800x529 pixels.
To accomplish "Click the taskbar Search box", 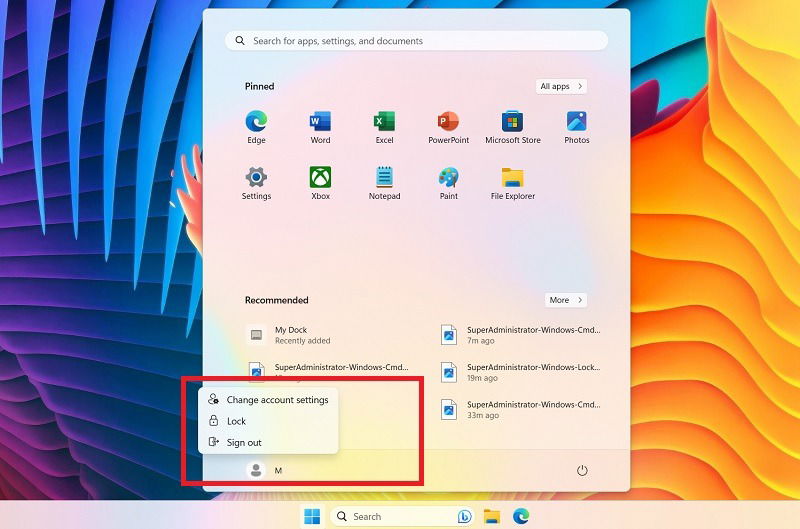I will coord(403,516).
